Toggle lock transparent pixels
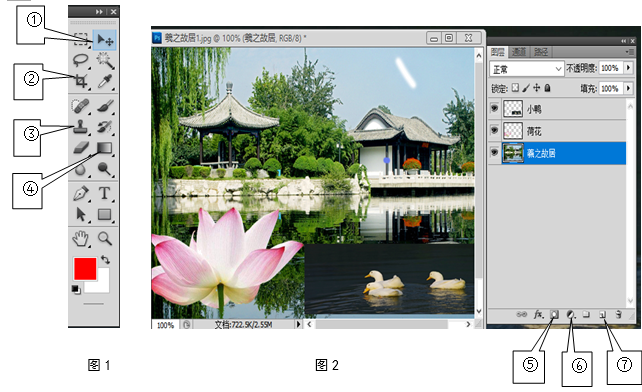The image size is (642, 392). click(515, 88)
